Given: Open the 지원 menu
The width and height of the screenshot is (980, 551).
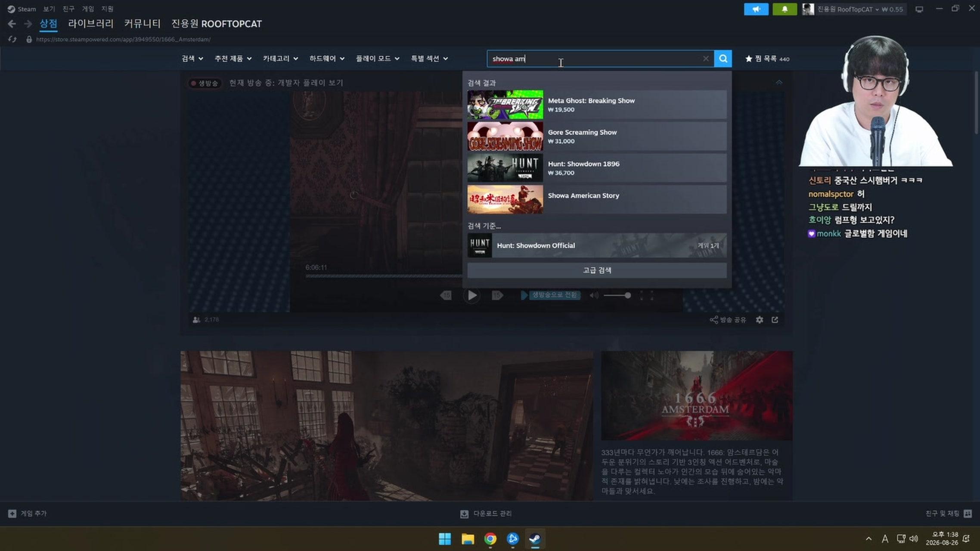Looking at the screenshot, I should tap(107, 9).
